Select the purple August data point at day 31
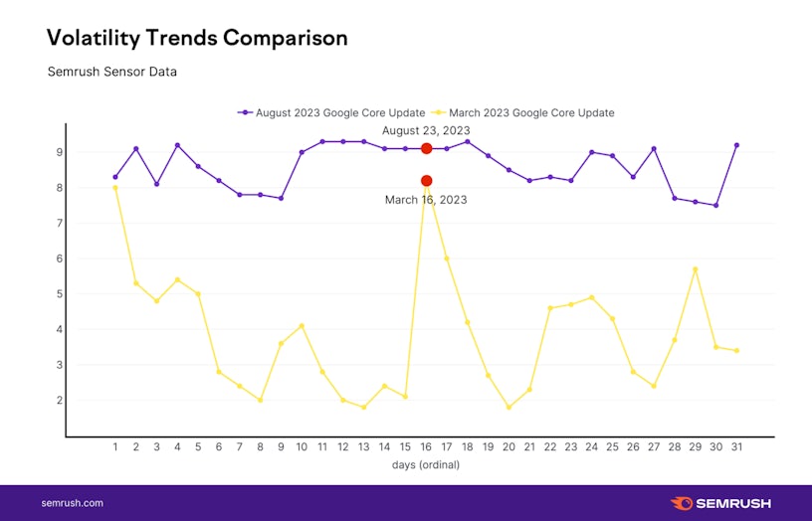 click(x=736, y=145)
